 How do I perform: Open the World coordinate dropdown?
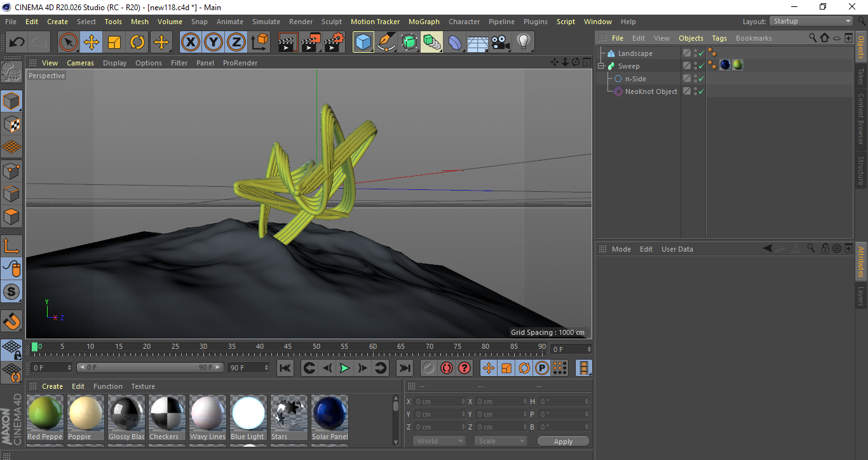pos(440,441)
